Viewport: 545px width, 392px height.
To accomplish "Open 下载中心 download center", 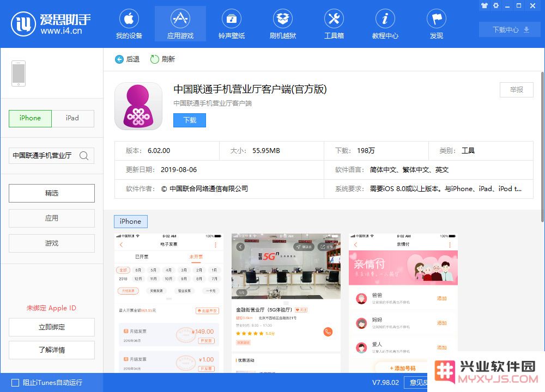I will tap(510, 30).
